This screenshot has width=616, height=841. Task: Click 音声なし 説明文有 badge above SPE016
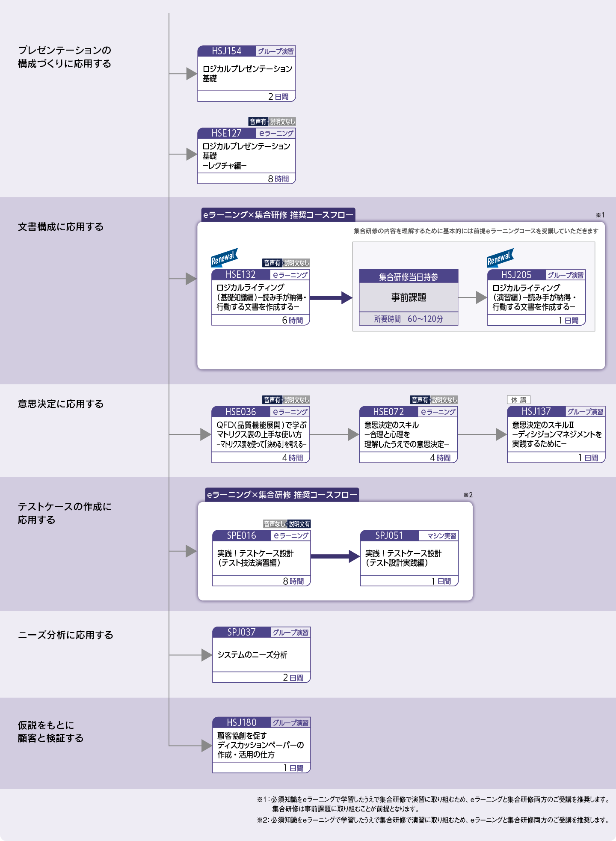coord(287,524)
